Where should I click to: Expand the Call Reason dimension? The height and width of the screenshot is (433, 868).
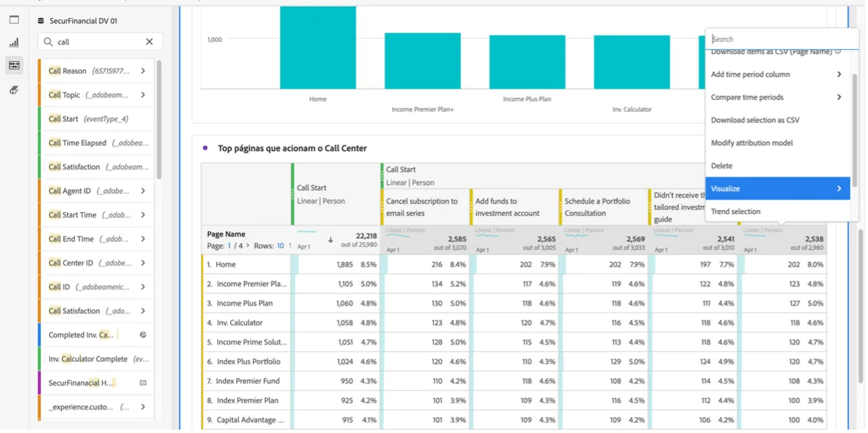[143, 71]
